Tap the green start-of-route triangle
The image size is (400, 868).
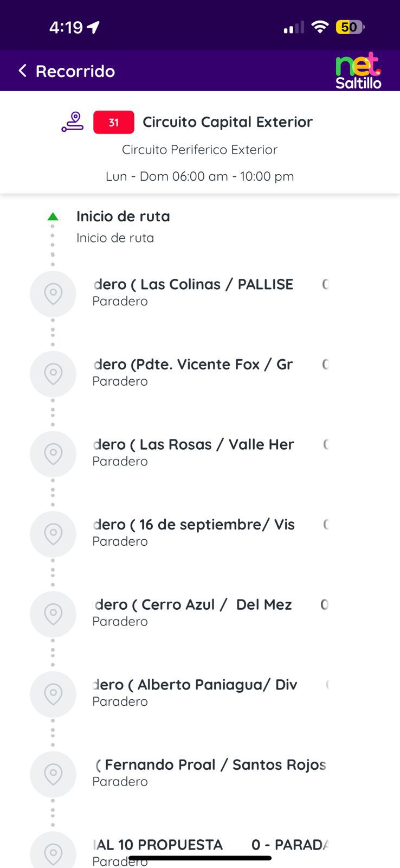point(53,217)
